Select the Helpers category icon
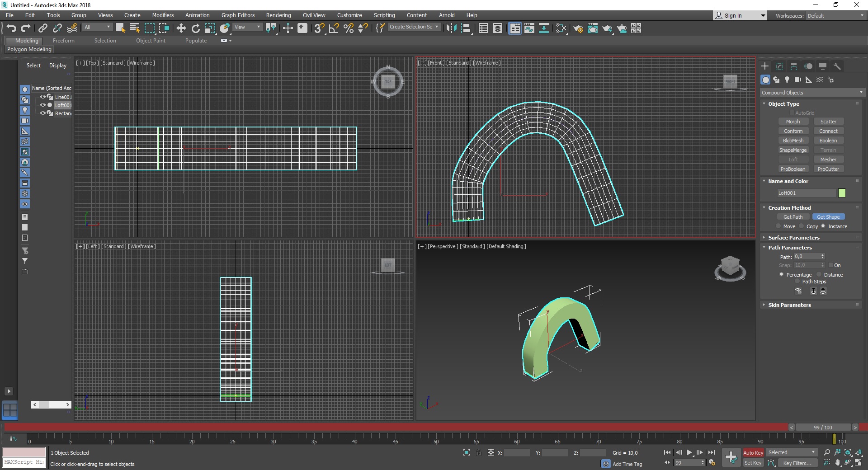 tap(809, 80)
